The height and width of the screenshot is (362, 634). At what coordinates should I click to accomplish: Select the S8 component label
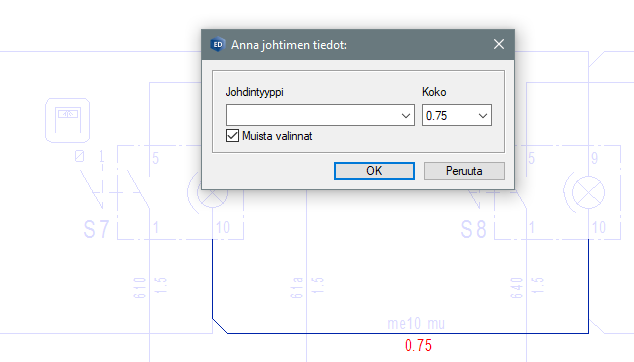(474, 229)
